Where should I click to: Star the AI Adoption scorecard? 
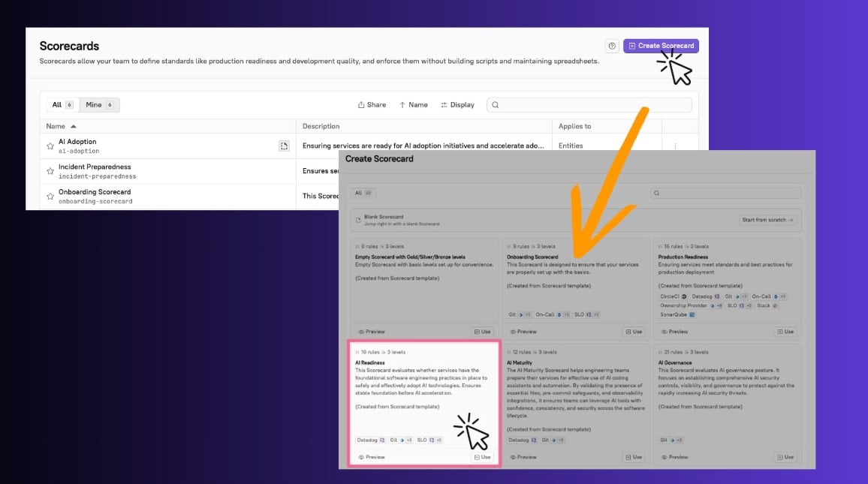click(50, 146)
